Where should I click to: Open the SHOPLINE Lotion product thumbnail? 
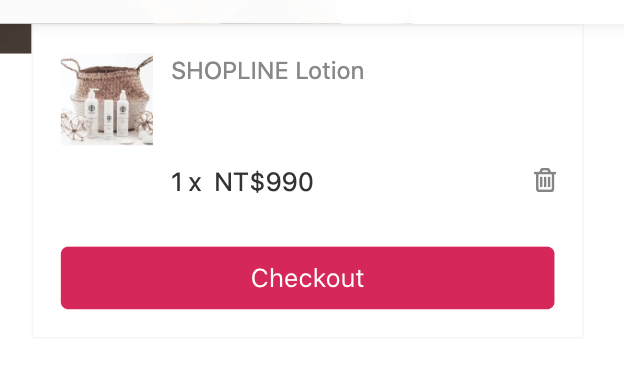point(107,99)
